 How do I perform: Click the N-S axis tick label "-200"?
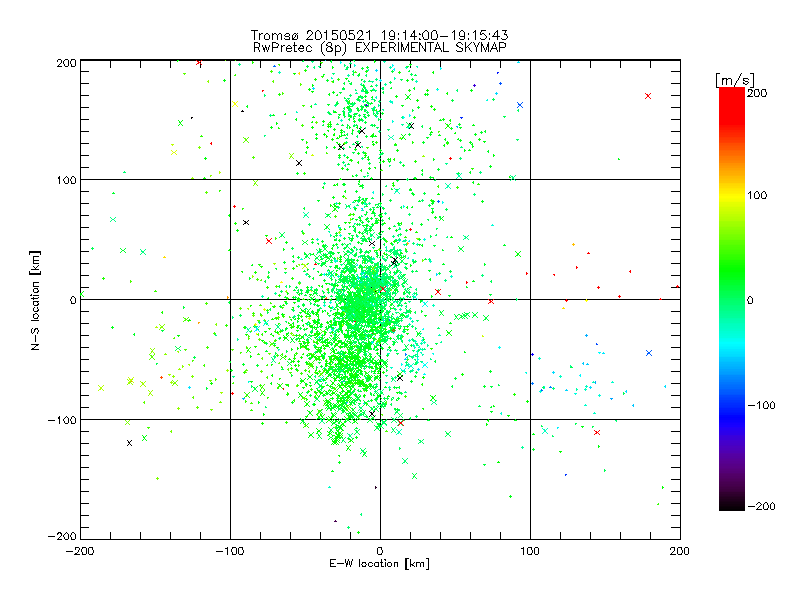[62, 536]
